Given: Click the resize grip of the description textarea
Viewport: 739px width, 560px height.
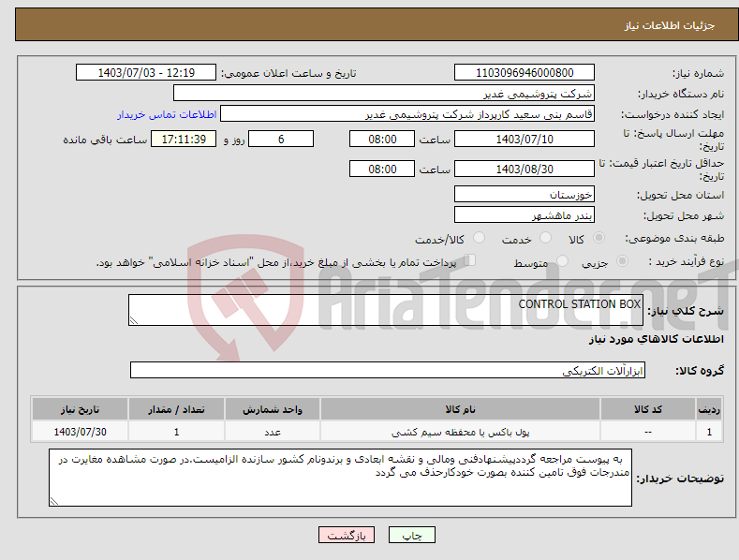Looking at the screenshot, I should (134, 320).
